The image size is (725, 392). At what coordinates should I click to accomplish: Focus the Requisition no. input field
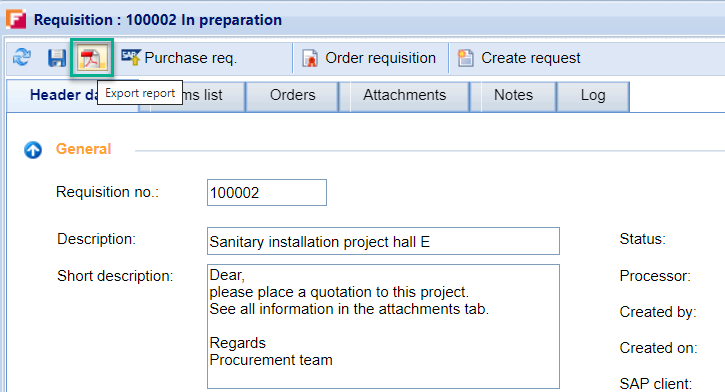point(267,192)
